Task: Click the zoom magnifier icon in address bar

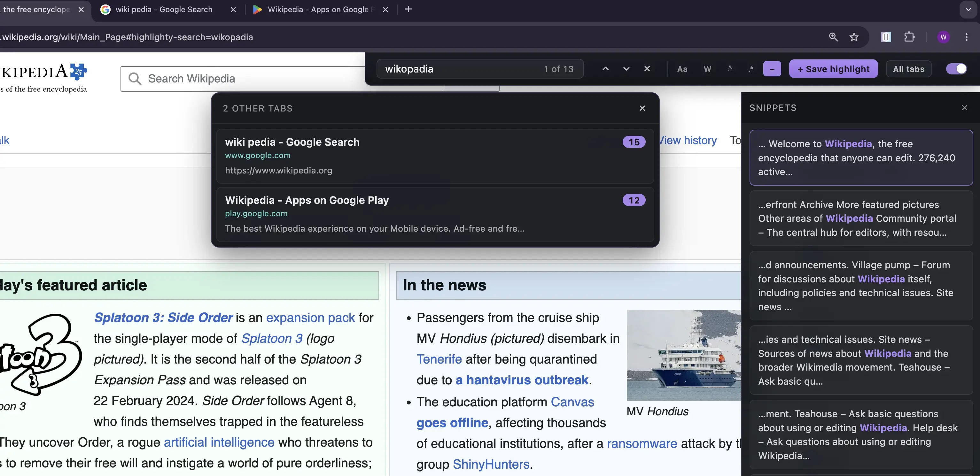Action: [x=833, y=37]
